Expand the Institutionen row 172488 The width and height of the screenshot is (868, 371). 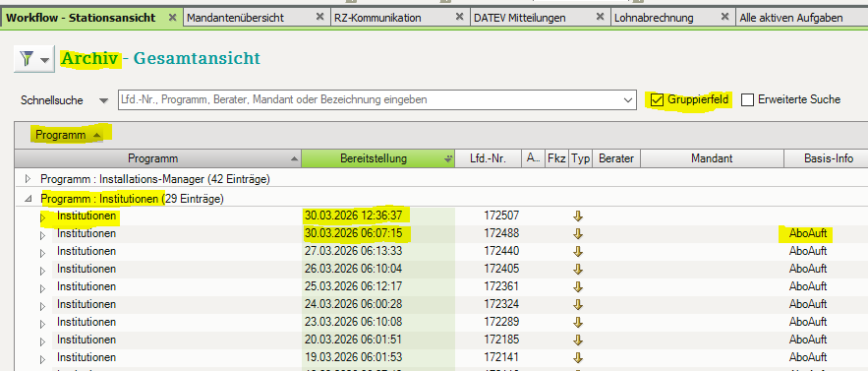(43, 235)
